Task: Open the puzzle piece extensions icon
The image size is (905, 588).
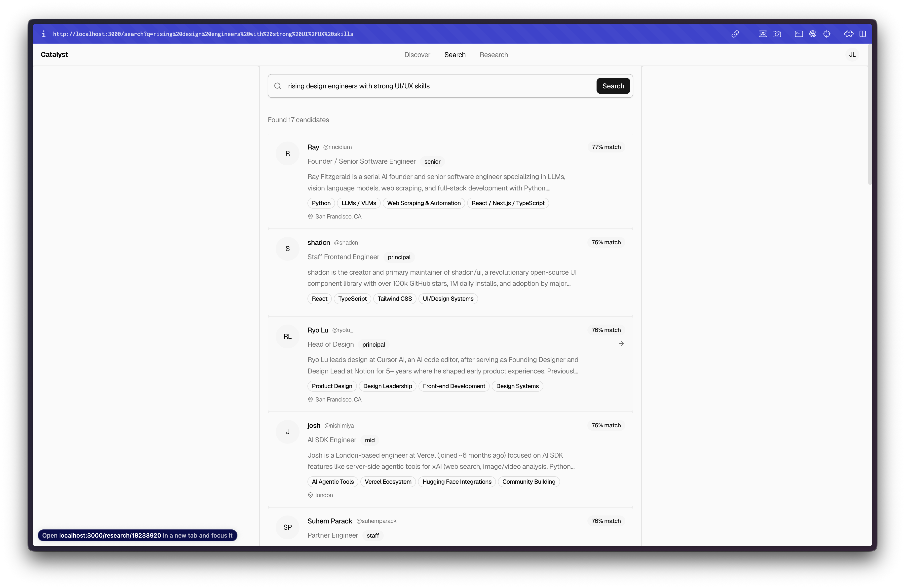Action: (x=849, y=34)
